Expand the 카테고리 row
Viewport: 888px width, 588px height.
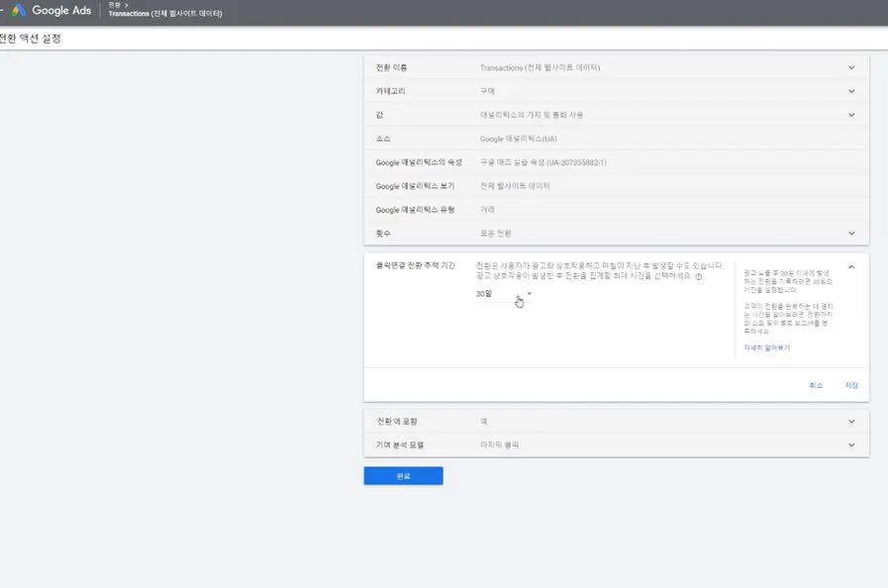coord(849,90)
